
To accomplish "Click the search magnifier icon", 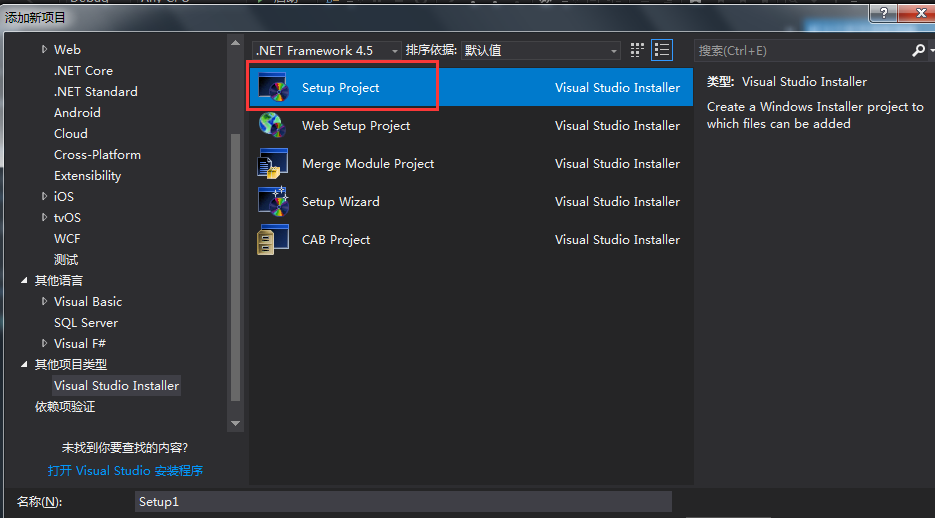I will pos(918,51).
